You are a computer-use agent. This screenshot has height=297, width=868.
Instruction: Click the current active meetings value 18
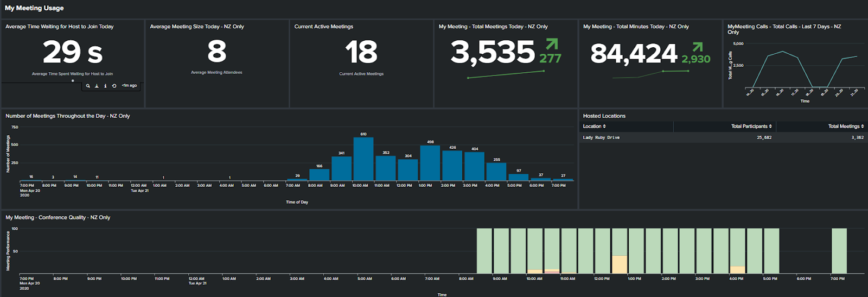coord(361,52)
